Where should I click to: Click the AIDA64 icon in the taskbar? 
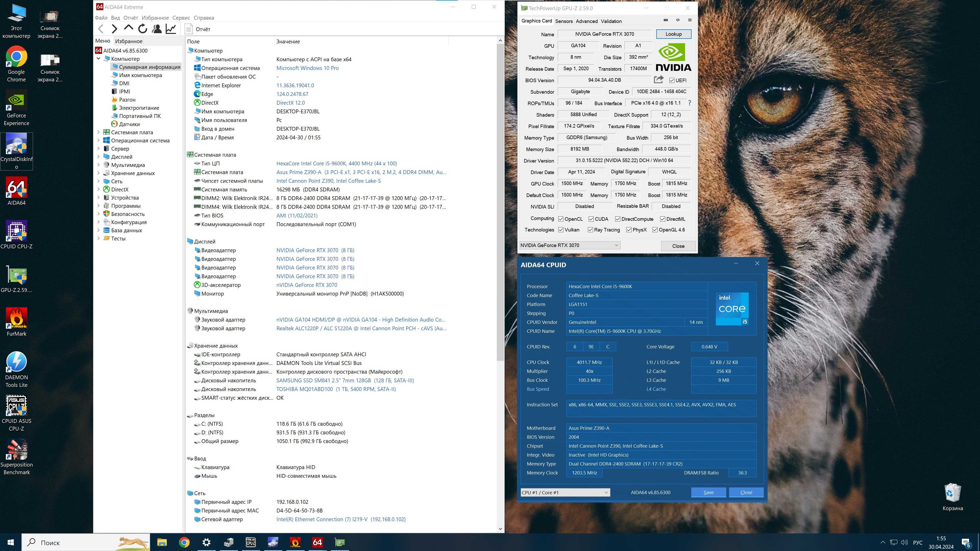click(317, 542)
